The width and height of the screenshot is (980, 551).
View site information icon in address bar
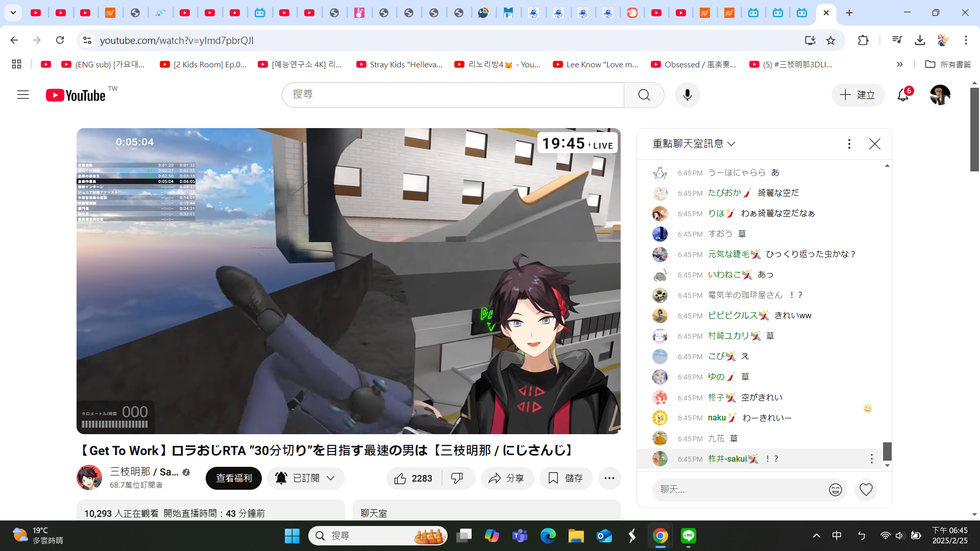pos(87,40)
